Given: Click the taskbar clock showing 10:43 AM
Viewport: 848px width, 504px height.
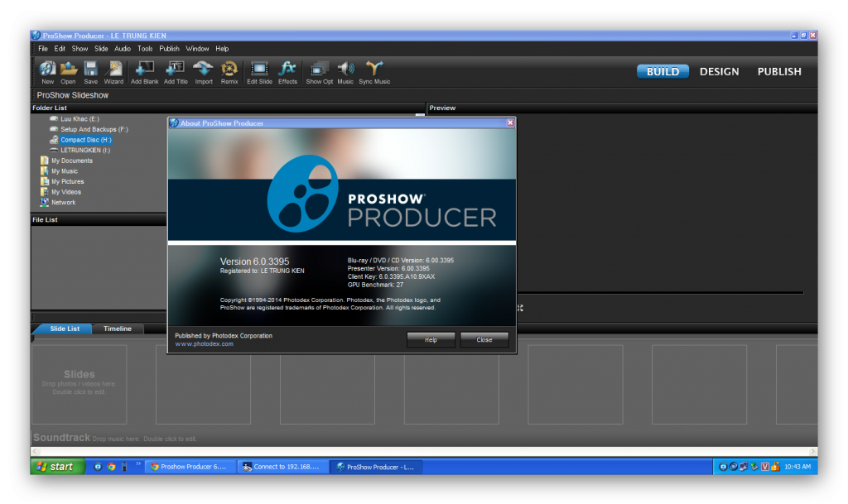Looking at the screenshot, I should [x=797, y=467].
